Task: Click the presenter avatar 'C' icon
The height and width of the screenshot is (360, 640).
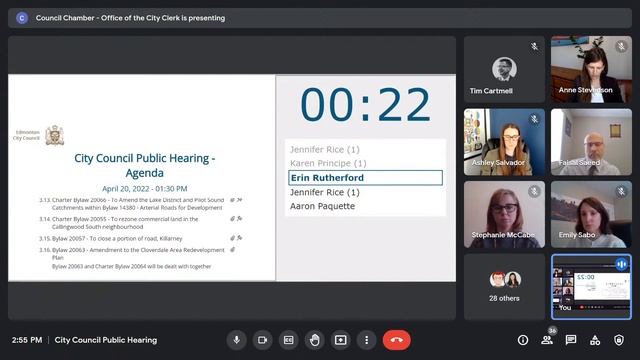Action: [22, 18]
